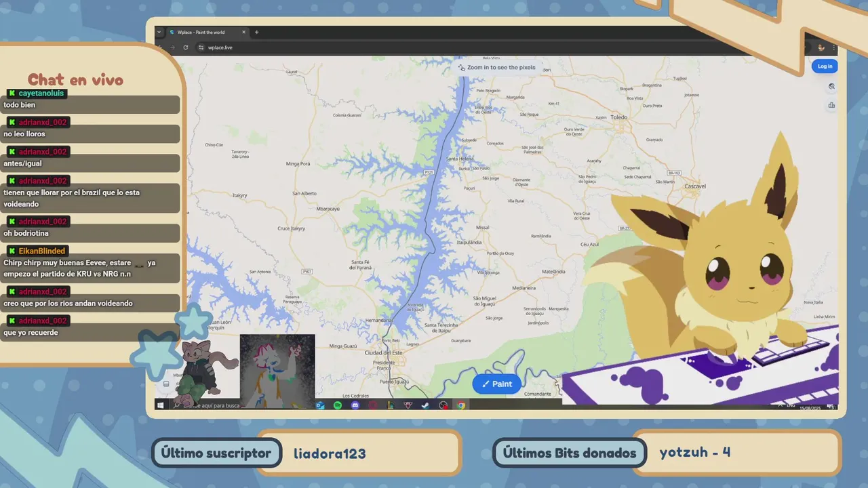
Task: Click last subscriber name liadora123
Action: point(330,453)
